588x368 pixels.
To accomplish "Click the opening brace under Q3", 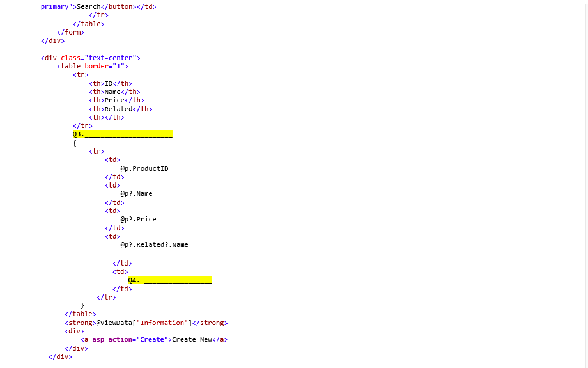I will pos(75,143).
